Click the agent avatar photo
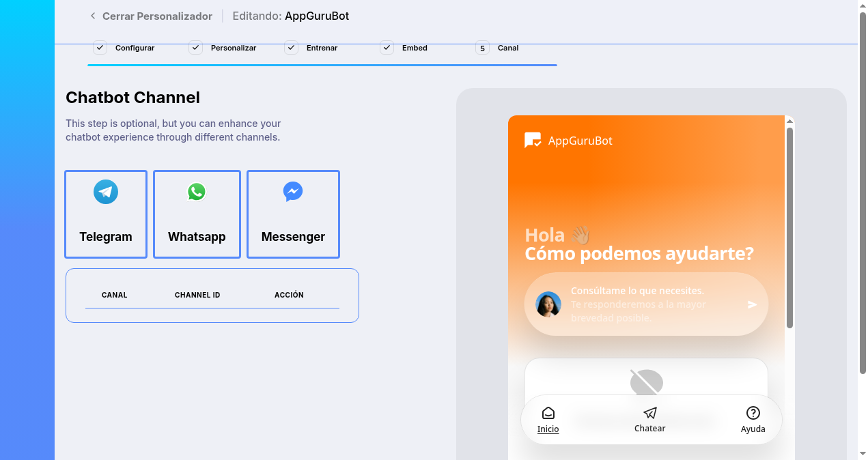This screenshot has width=868, height=460. pos(548,304)
